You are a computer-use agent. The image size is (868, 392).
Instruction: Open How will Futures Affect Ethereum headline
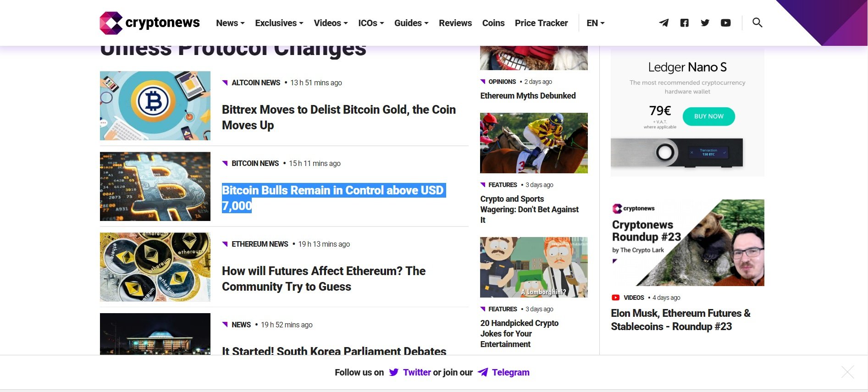click(324, 279)
